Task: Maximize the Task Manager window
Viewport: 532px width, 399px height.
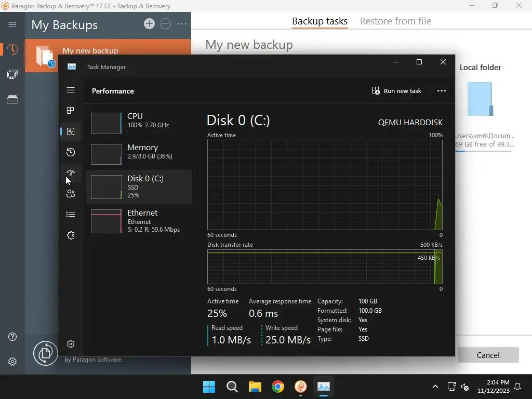Action: (419, 62)
